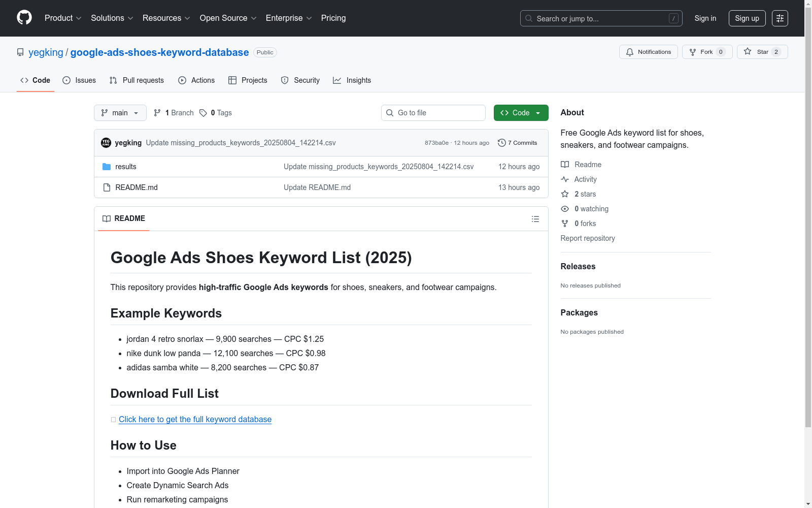Click the Sign in link

[x=705, y=18]
